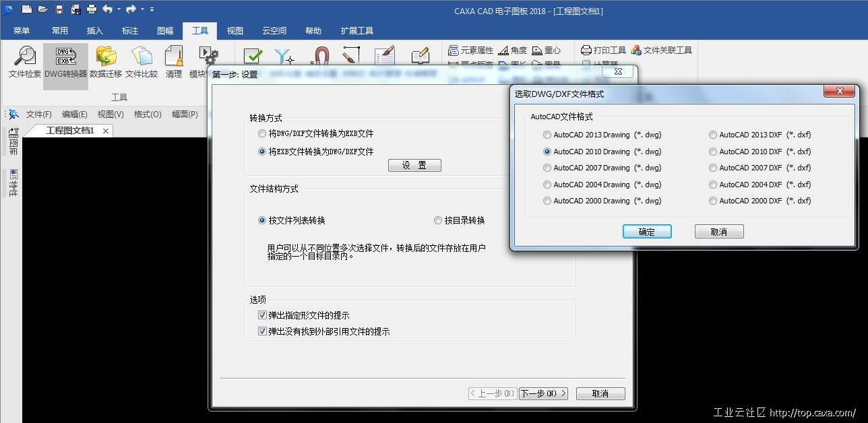Select 将EXB文件转换为DWG/DXF文件 option
This screenshot has height=423, width=868.
point(315,152)
